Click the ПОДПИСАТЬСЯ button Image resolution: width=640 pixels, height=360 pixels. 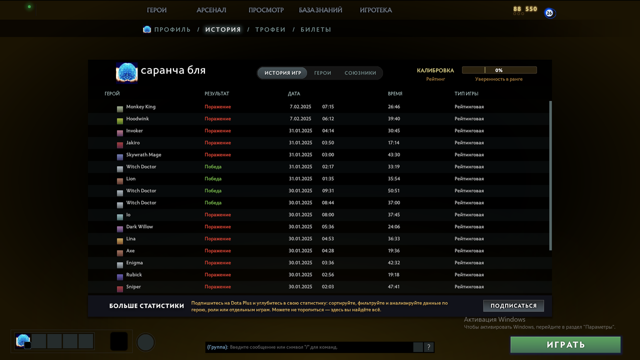pos(513,306)
